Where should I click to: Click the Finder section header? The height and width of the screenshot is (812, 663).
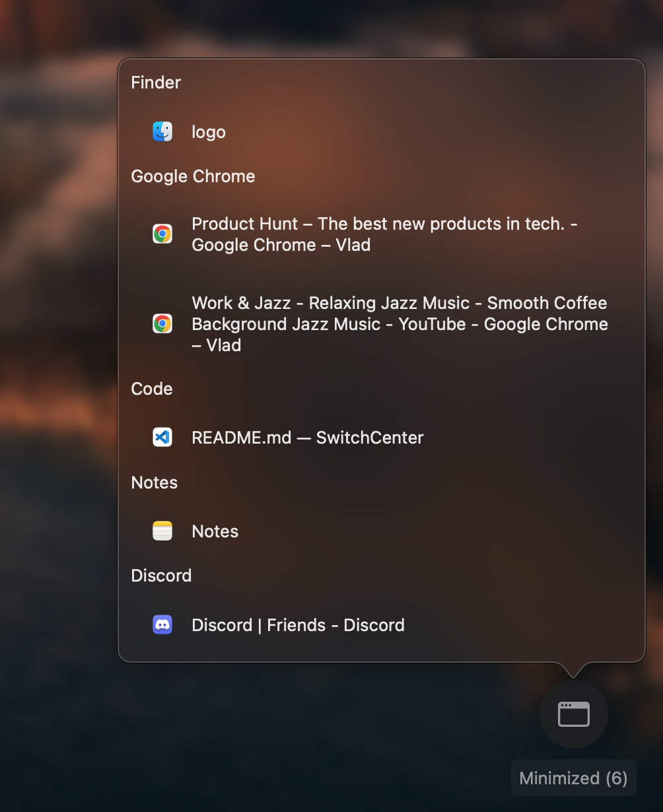tap(156, 83)
